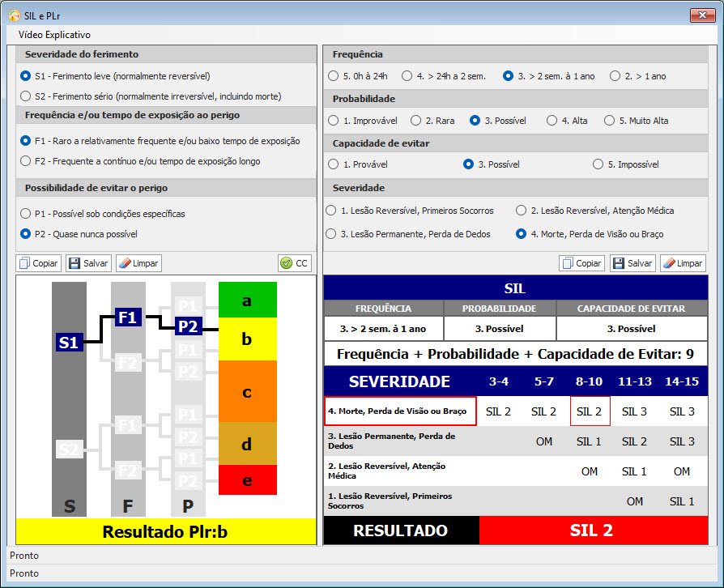Click the highlighted S1 node in graph
724x588 pixels.
pyautogui.click(x=70, y=343)
